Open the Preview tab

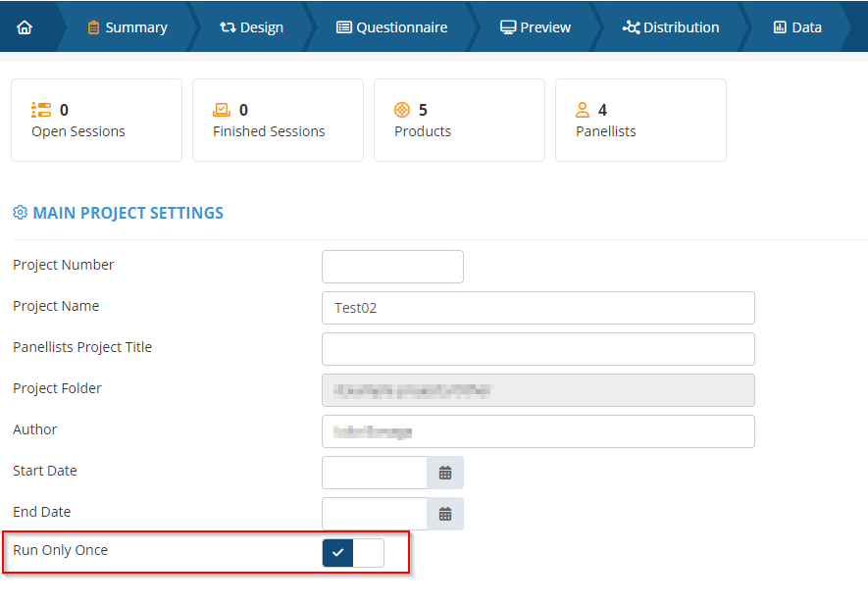[536, 27]
